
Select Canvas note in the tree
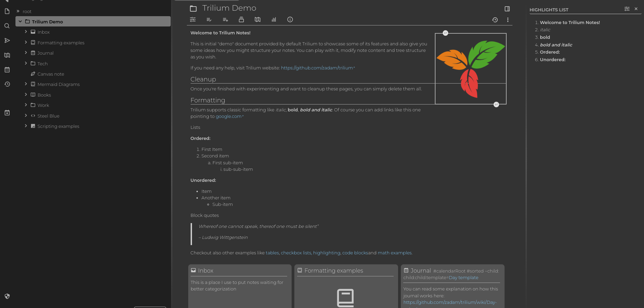(x=50, y=74)
